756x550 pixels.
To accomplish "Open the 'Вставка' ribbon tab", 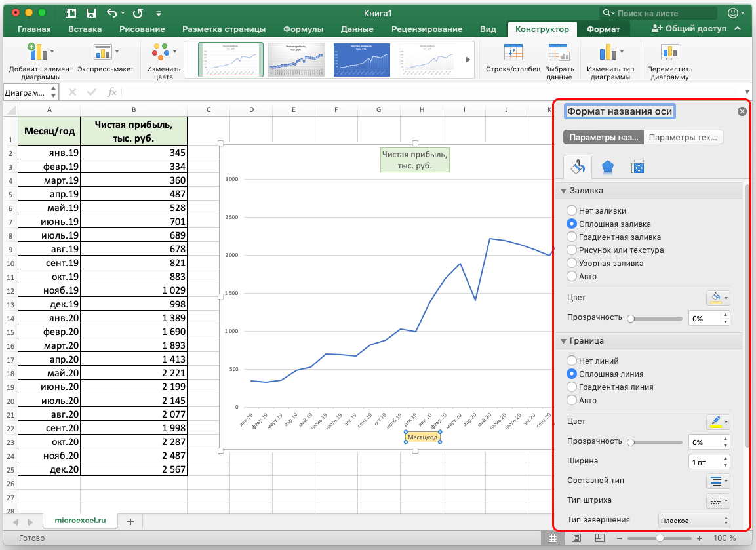I will coord(85,29).
